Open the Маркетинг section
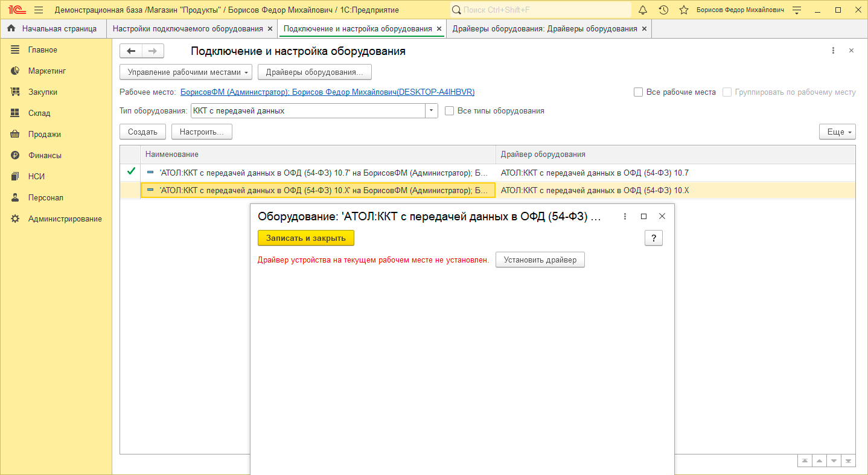 point(47,71)
